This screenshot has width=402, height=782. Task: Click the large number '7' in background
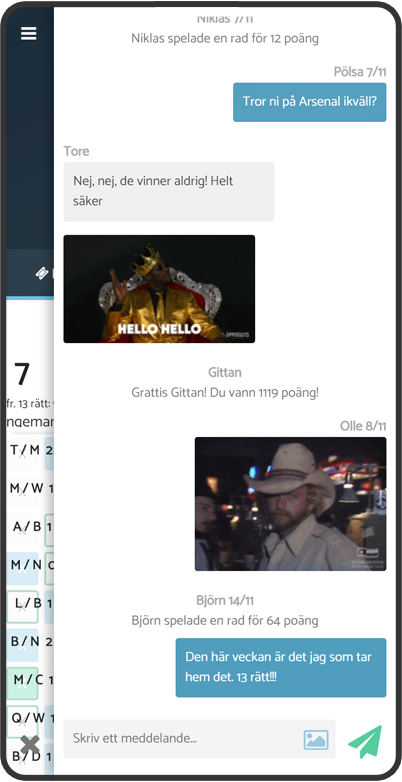click(x=21, y=374)
